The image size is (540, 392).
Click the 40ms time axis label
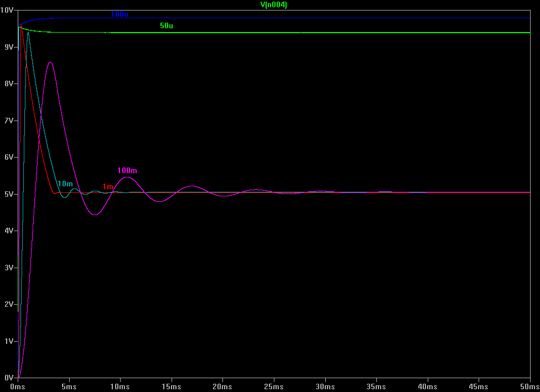427,386
